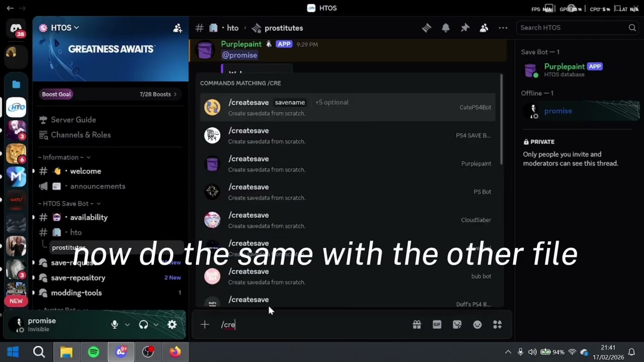Click the plus attach button in message bar
The width and height of the screenshot is (644, 362).
(x=205, y=325)
